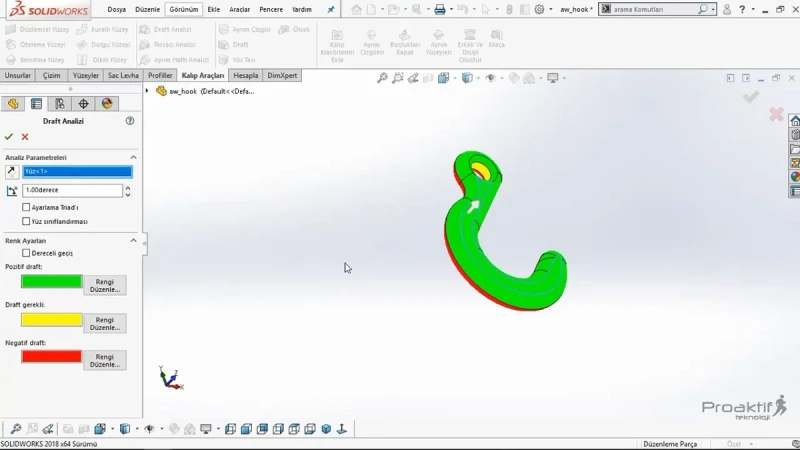The image size is (800, 450).
Task: Click the yellow Draft gerekli swatch
Action: (52, 320)
